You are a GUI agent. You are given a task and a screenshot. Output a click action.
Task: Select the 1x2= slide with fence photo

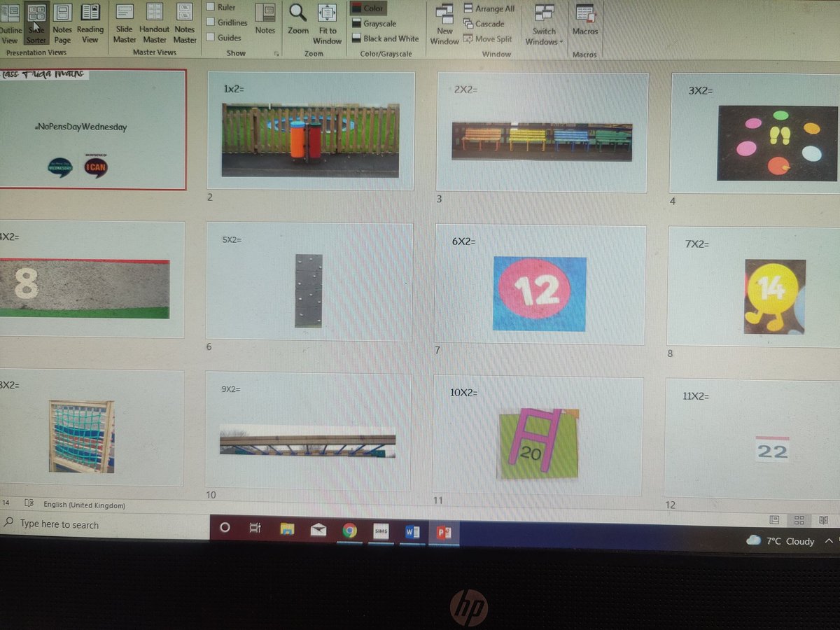point(311,131)
